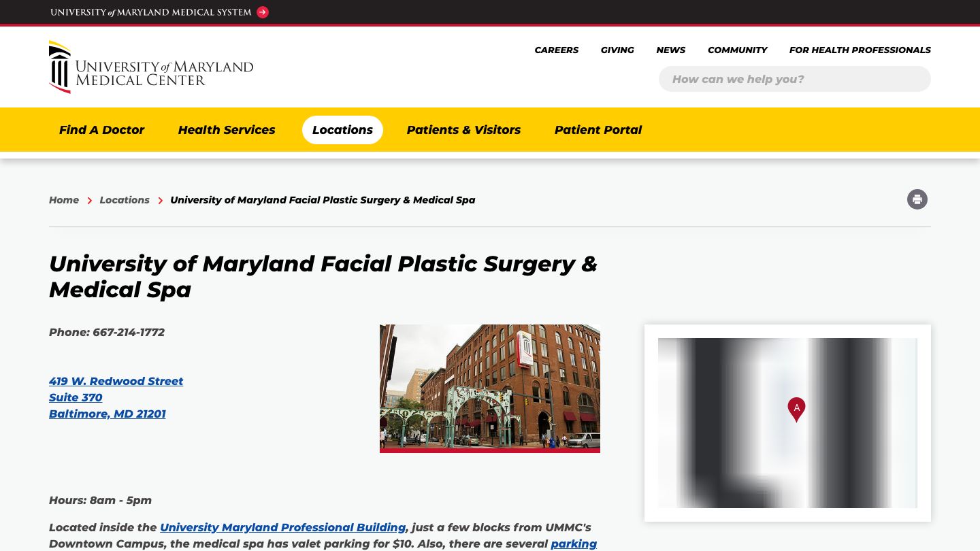Follow the University Maryland Professional Building link
The image size is (980, 551).
pos(282,527)
